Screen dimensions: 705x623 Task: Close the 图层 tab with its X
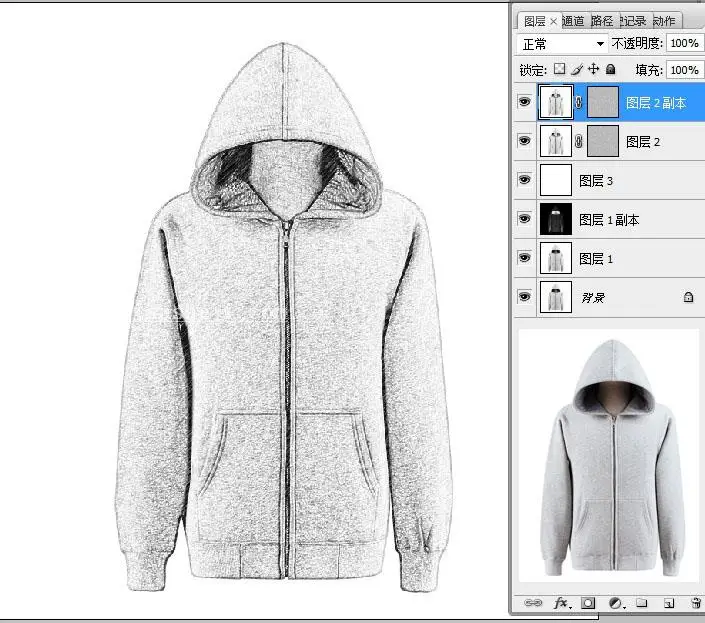pos(553,21)
